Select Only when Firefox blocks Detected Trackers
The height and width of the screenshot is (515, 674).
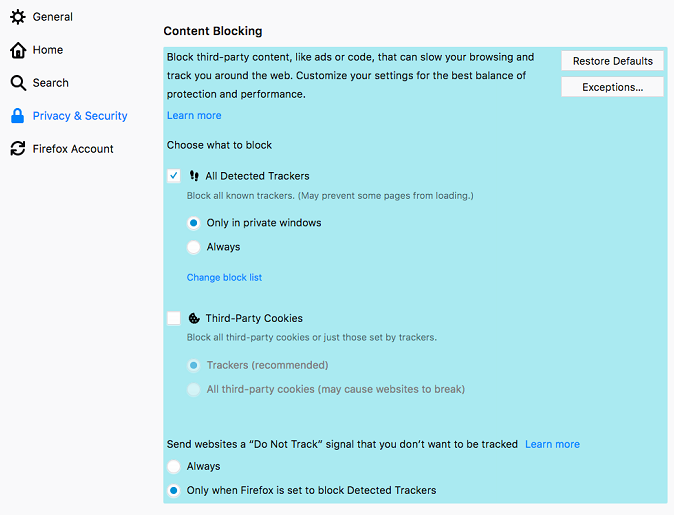click(x=174, y=490)
